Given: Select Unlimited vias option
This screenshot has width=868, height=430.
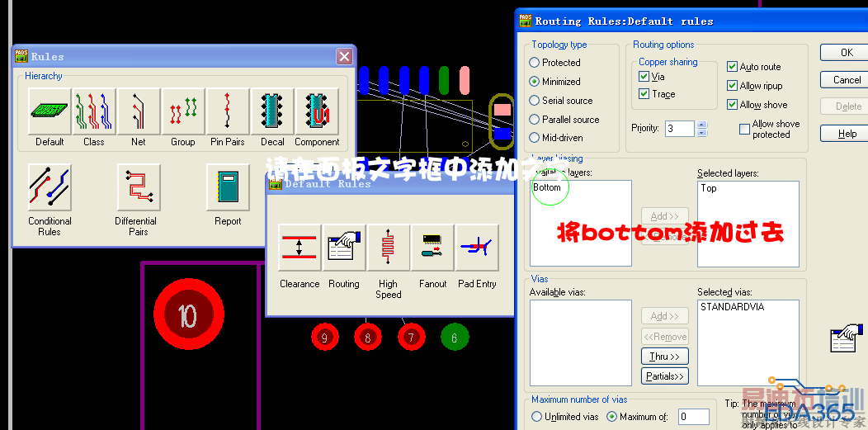Looking at the screenshot, I should click(536, 416).
